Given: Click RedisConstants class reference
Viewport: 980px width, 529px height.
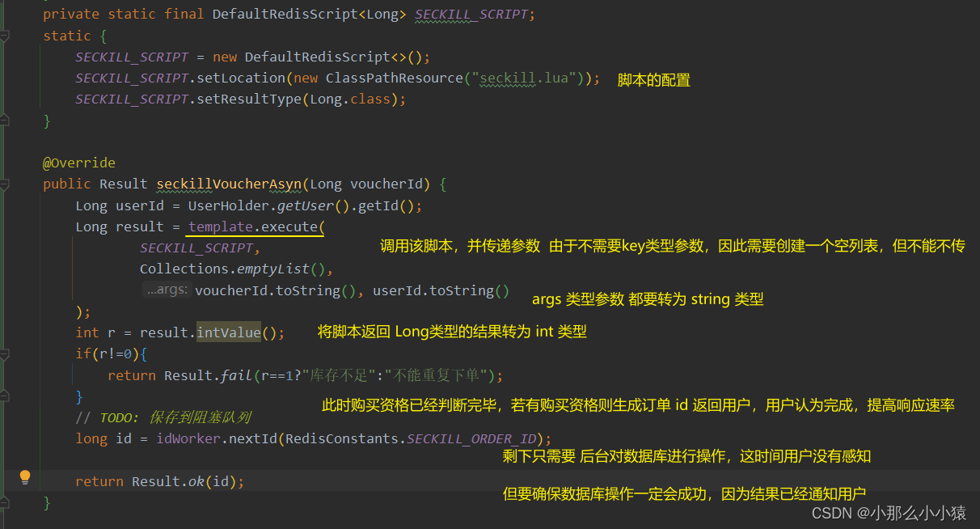Looking at the screenshot, I should (341, 438).
